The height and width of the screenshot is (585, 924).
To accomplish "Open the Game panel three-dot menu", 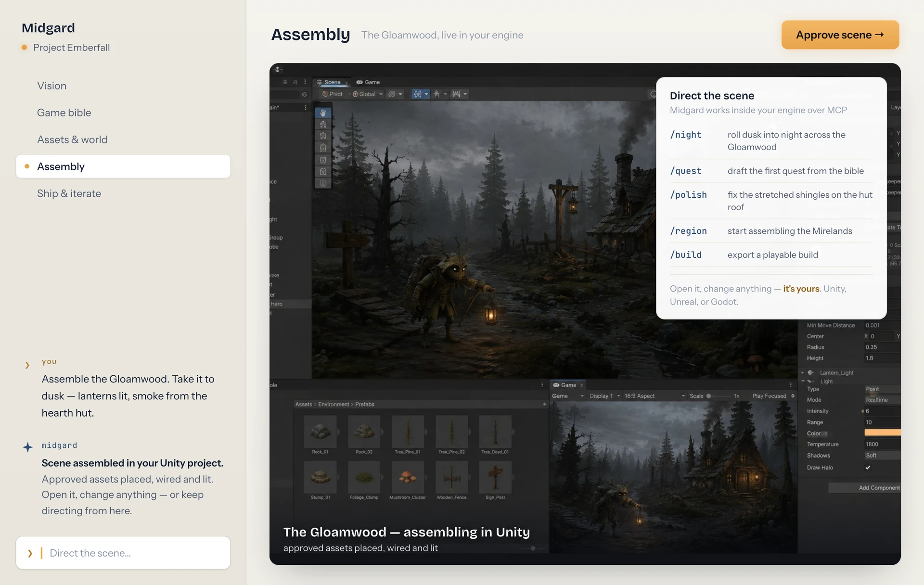I will 791,385.
